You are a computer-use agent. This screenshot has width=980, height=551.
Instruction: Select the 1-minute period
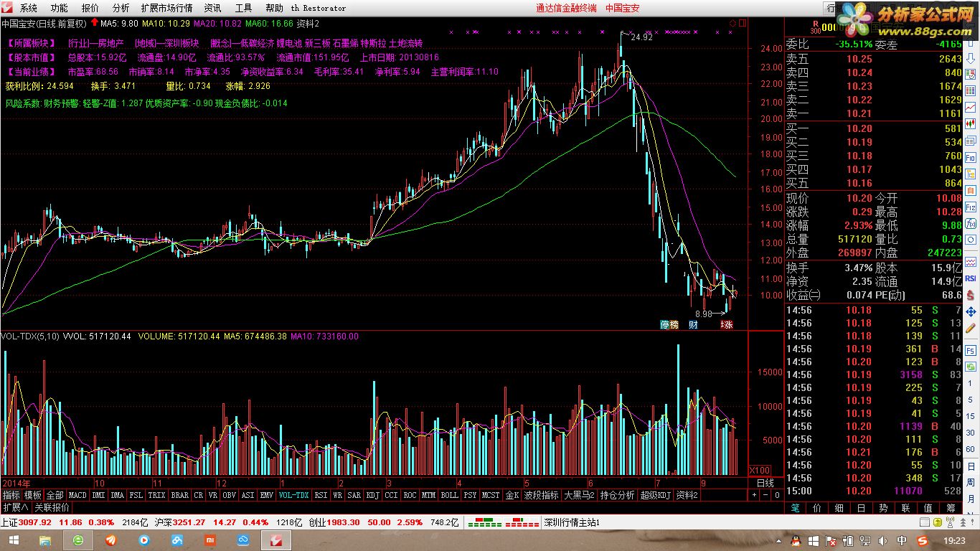[970, 383]
